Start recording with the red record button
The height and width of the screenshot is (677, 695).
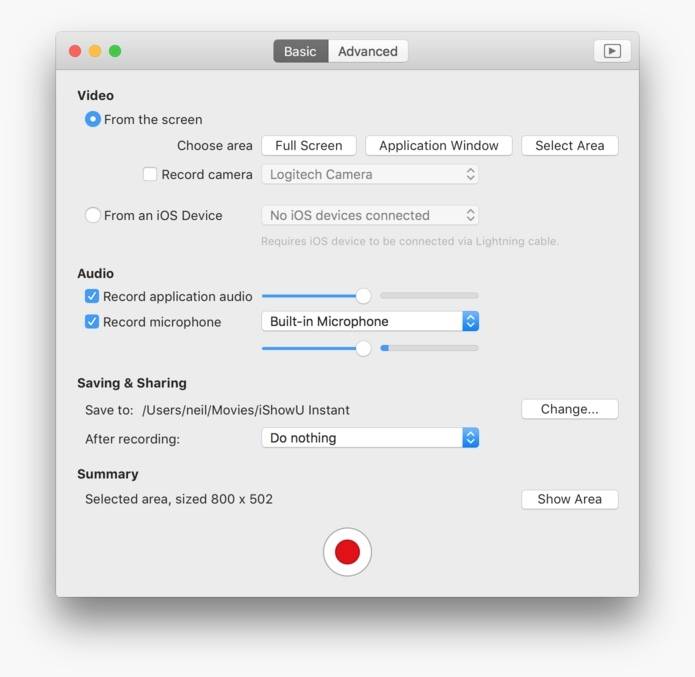[x=347, y=552]
